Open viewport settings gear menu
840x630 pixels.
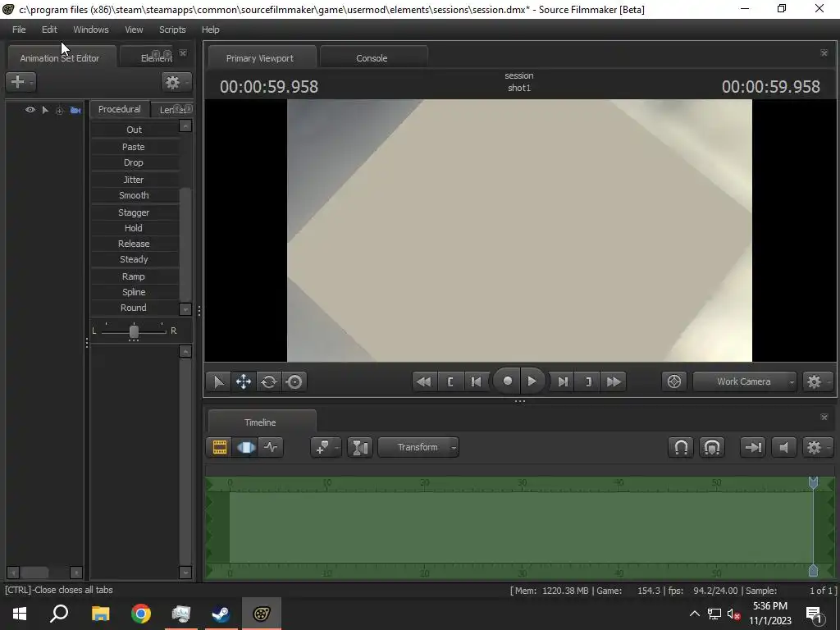click(816, 381)
